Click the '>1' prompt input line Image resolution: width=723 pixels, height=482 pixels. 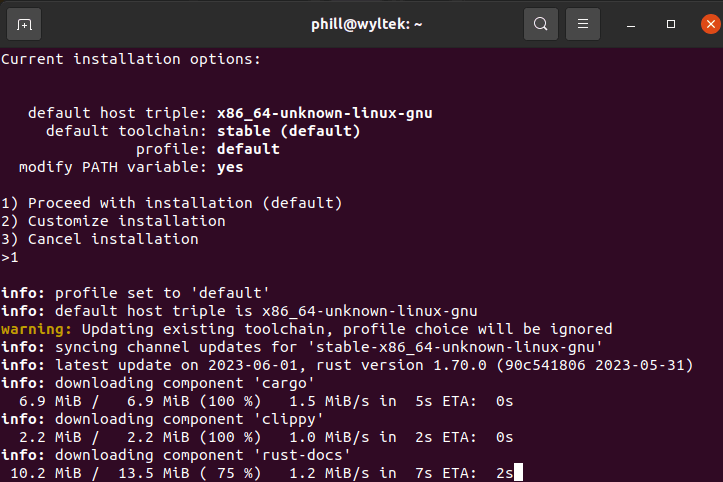pyautogui.click(x=10, y=257)
